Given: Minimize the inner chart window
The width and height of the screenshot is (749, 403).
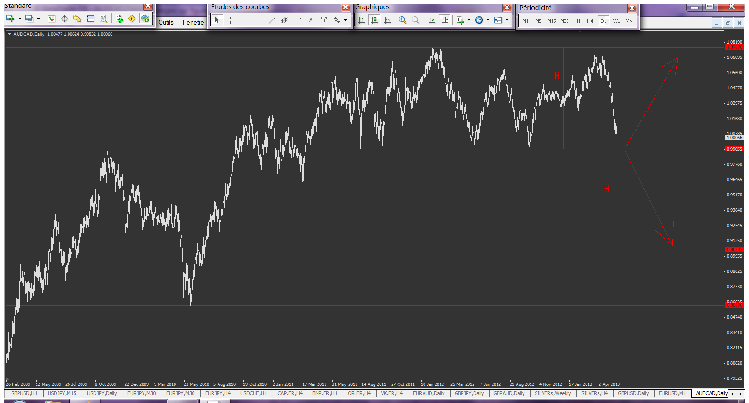Looking at the screenshot, I should (717, 22).
